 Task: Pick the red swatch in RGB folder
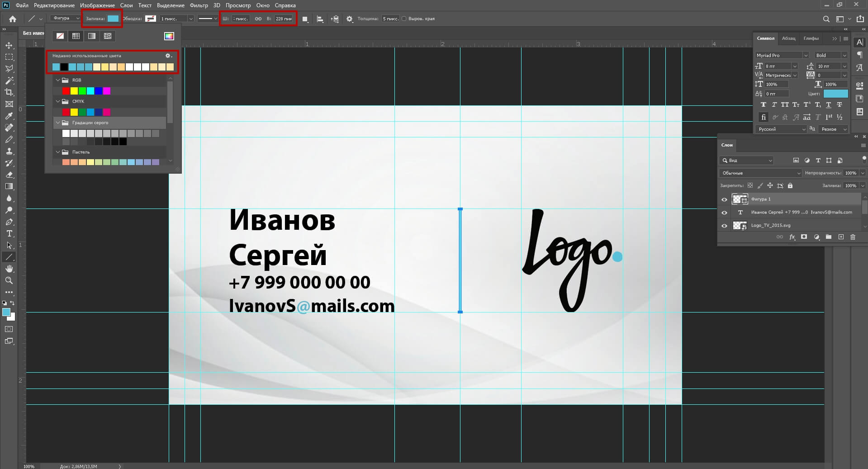(66, 91)
